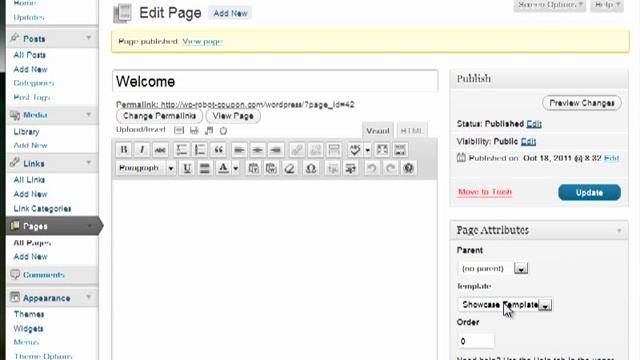Insert a custom character with Omega icon
Screen dimensions: 640x360
(x=311, y=168)
